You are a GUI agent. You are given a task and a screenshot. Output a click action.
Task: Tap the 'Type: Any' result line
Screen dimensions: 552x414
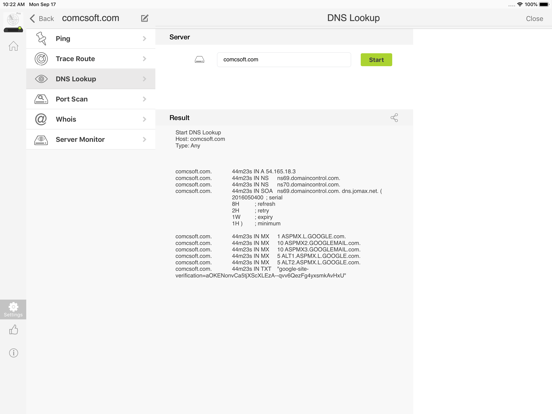pos(188,146)
